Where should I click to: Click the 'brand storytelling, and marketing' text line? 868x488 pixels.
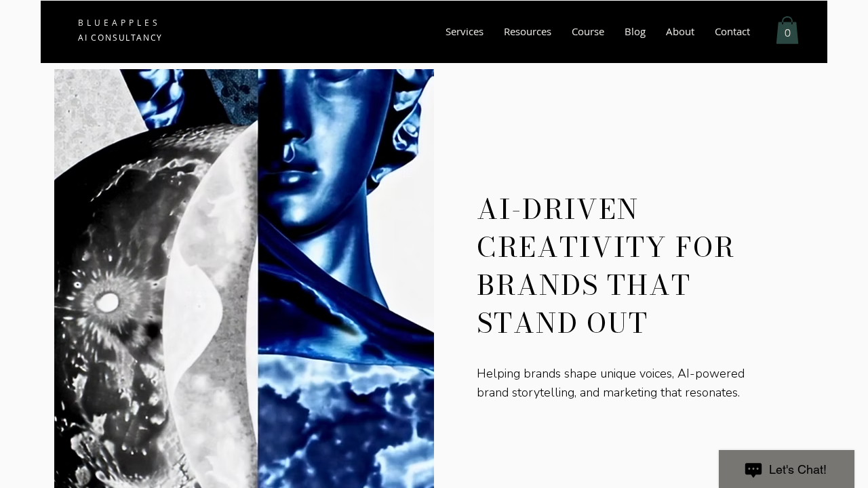(608, 392)
